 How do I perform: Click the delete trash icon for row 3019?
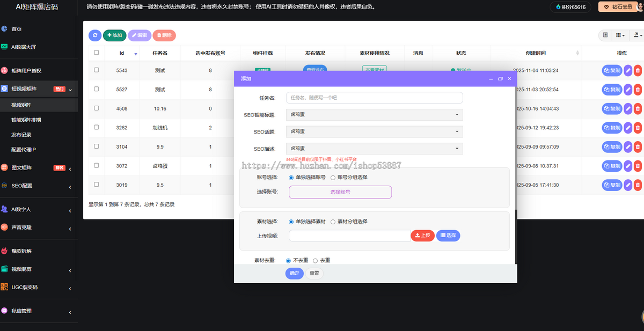point(638,185)
